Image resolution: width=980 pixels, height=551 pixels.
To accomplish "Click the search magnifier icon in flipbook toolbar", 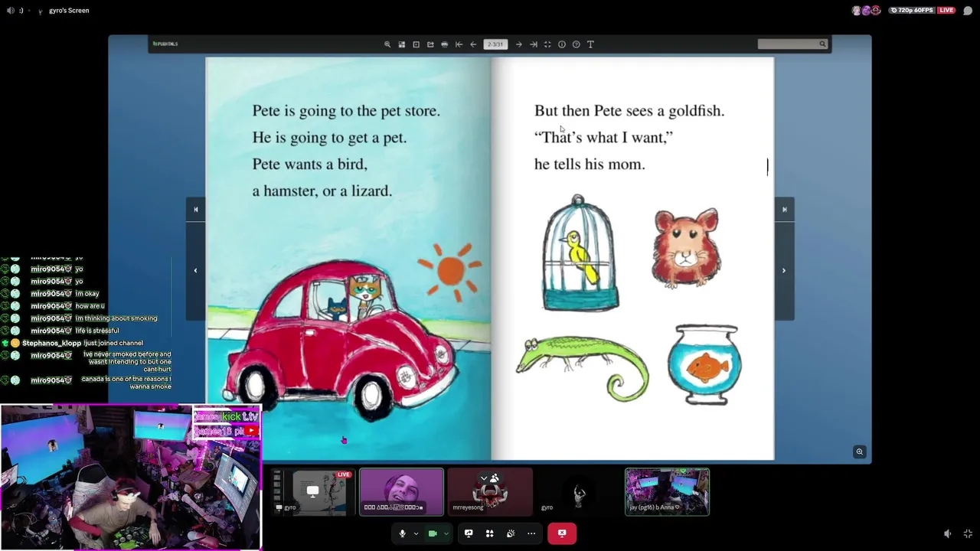I will click(x=823, y=44).
